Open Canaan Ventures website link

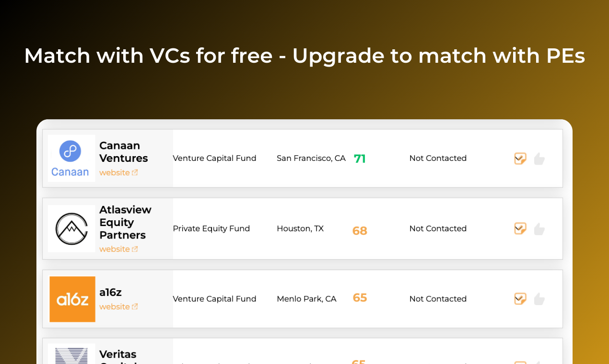(x=118, y=172)
